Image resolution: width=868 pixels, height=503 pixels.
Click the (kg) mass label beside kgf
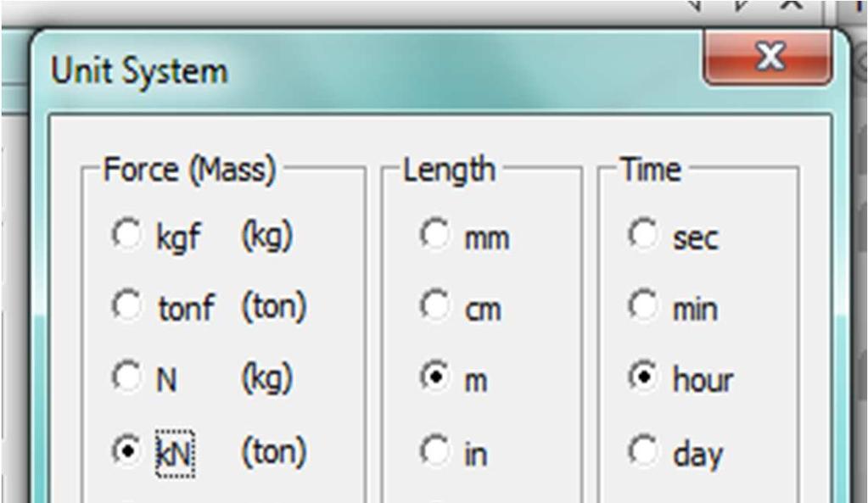pyautogui.click(x=266, y=237)
